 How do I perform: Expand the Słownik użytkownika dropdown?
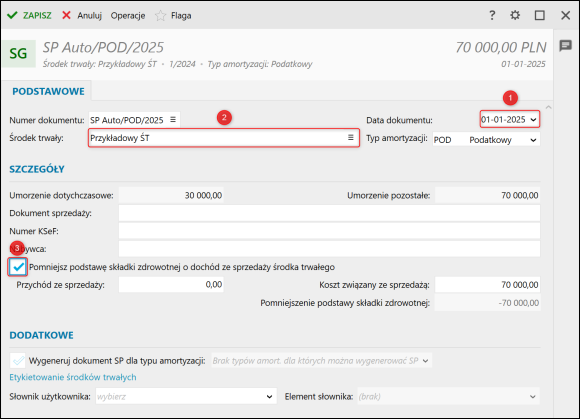[269, 396]
